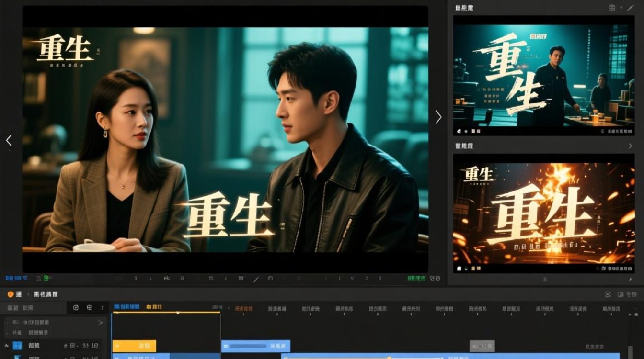Switch to the blue-labeled timeline tab
This screenshot has width=644, height=359.
coord(126,306)
